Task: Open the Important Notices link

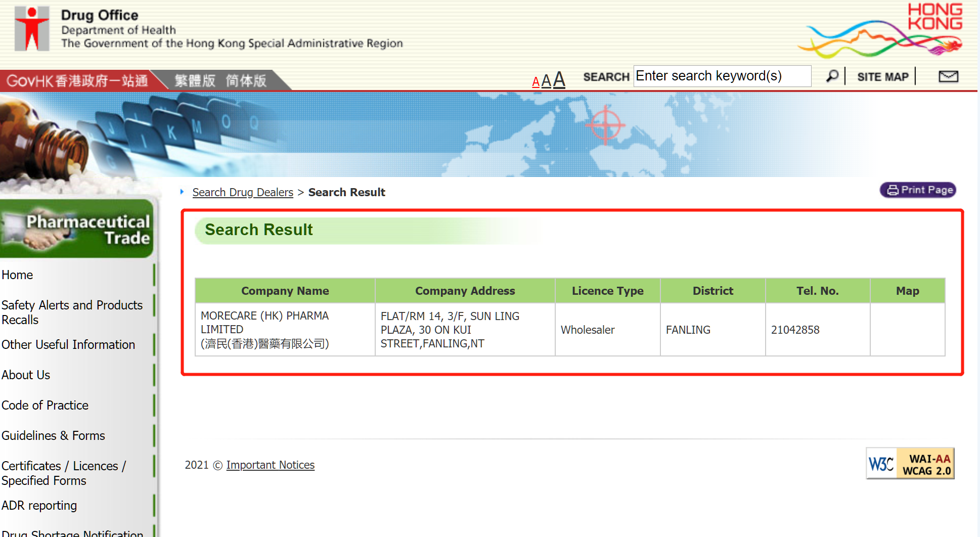Action: click(x=270, y=465)
